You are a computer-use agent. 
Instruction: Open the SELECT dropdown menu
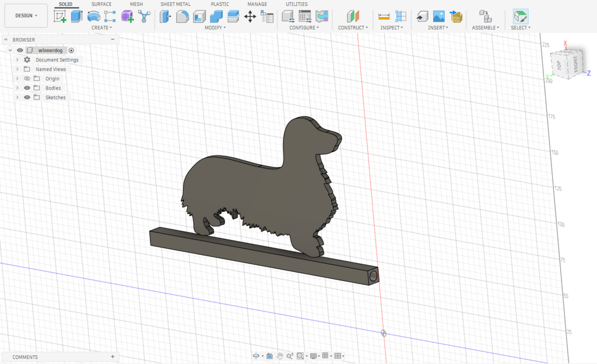point(521,28)
